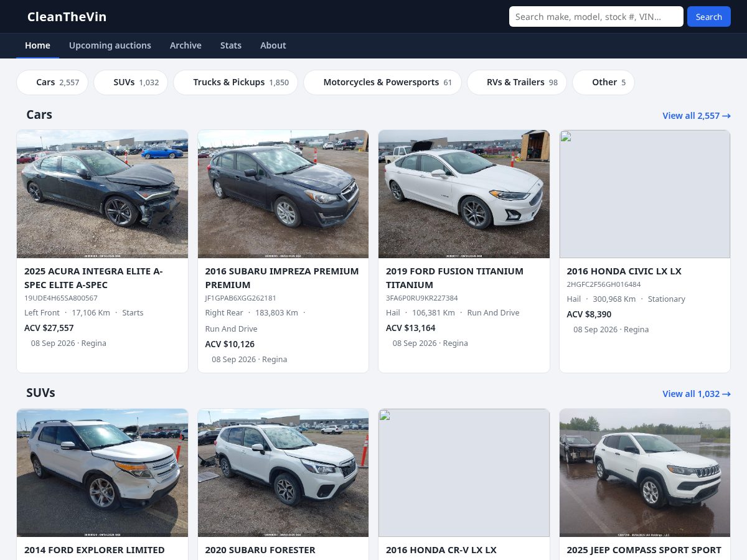Click the ACV $10,126 value
Viewport: 747px width, 560px height.
click(x=230, y=344)
